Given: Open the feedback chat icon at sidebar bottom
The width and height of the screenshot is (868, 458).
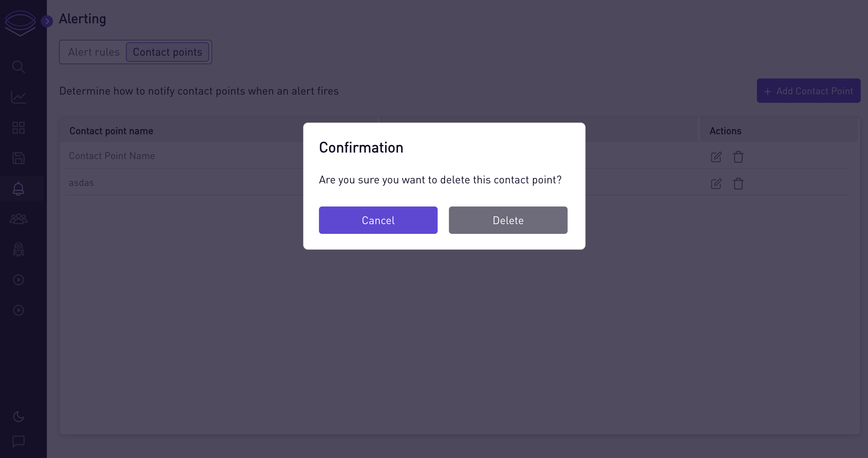Looking at the screenshot, I should coord(19,441).
